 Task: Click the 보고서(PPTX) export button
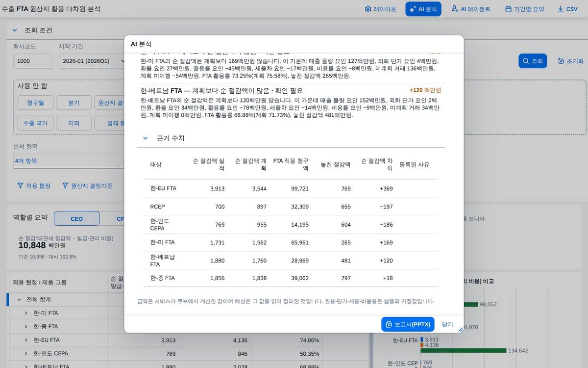click(x=408, y=324)
